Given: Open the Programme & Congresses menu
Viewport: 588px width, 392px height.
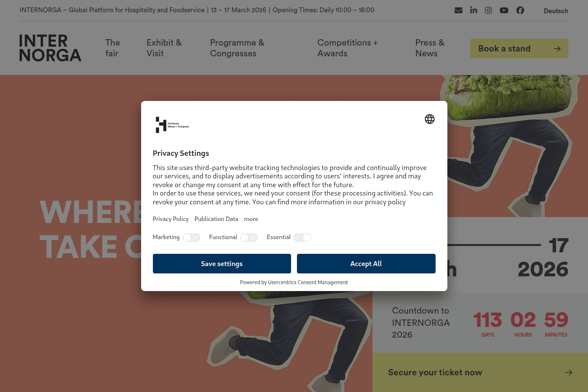Looking at the screenshot, I should click(x=237, y=48).
